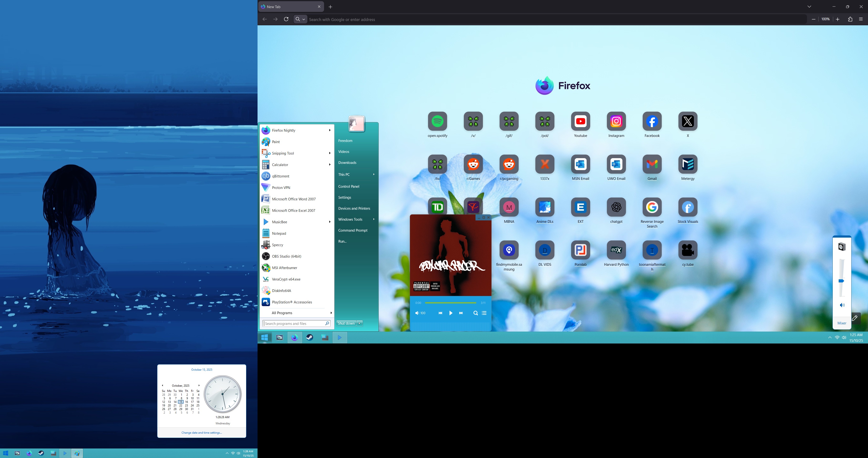The height and width of the screenshot is (458, 868).
Task: Click Change date and time settings link
Action: click(x=201, y=433)
